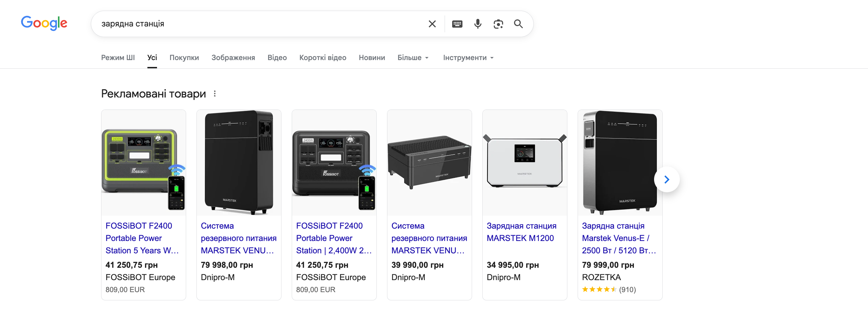Select the Усі results tab
This screenshot has width=868, height=322.
(152, 58)
